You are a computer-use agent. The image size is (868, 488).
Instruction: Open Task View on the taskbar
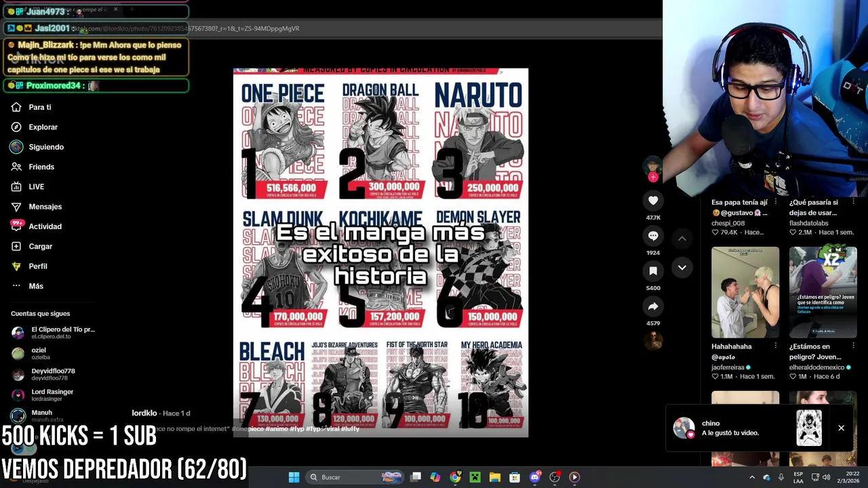(416, 477)
